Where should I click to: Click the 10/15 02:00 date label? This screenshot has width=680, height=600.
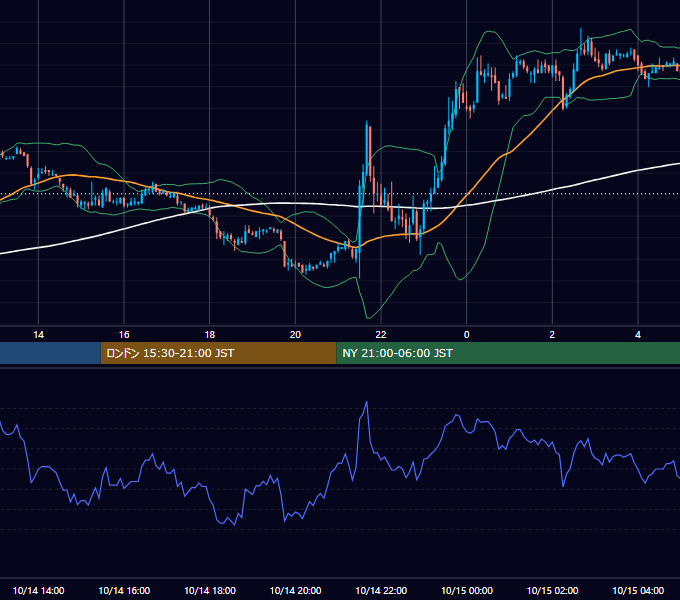coord(552,591)
